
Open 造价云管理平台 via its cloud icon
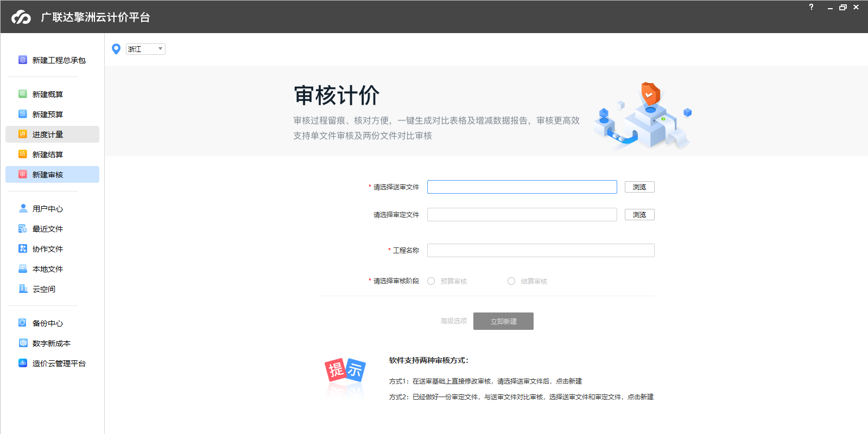[23, 363]
